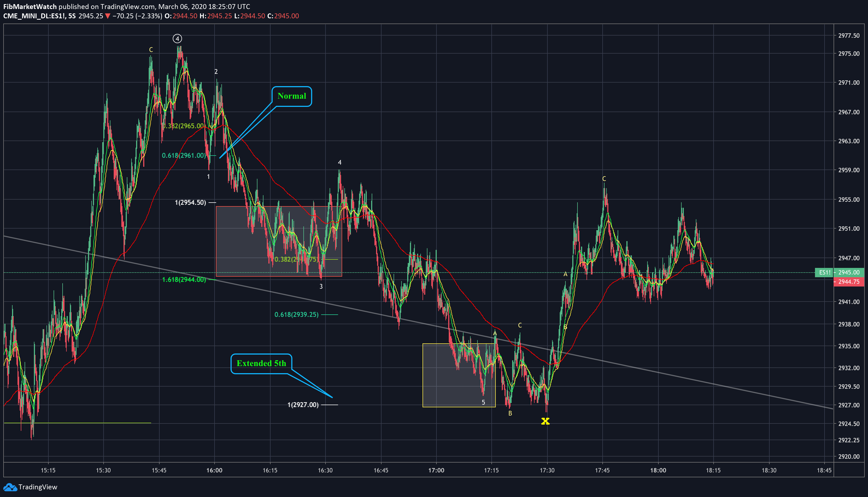Click the 15:15 time axis label
Image resolution: width=868 pixels, height=497 pixels.
(x=48, y=470)
